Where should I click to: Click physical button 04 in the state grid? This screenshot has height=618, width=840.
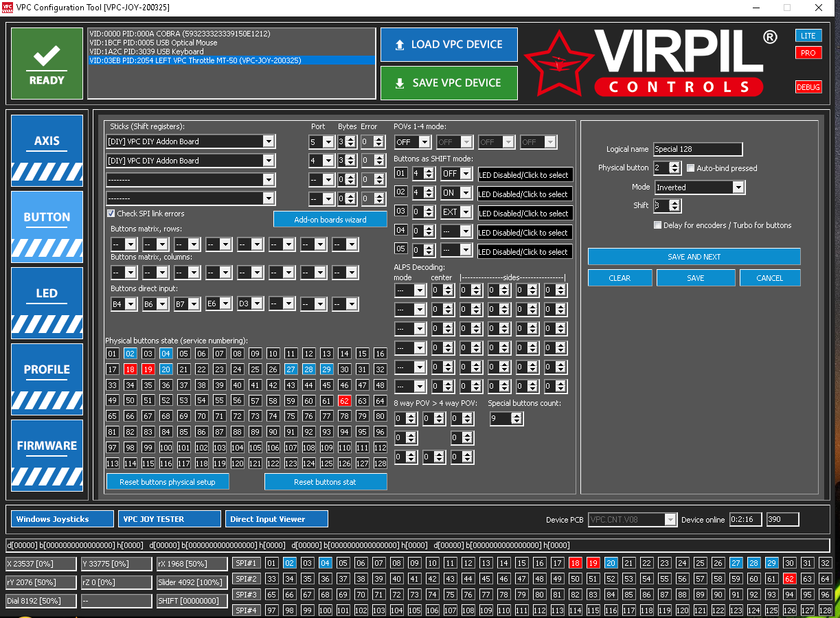click(x=166, y=354)
